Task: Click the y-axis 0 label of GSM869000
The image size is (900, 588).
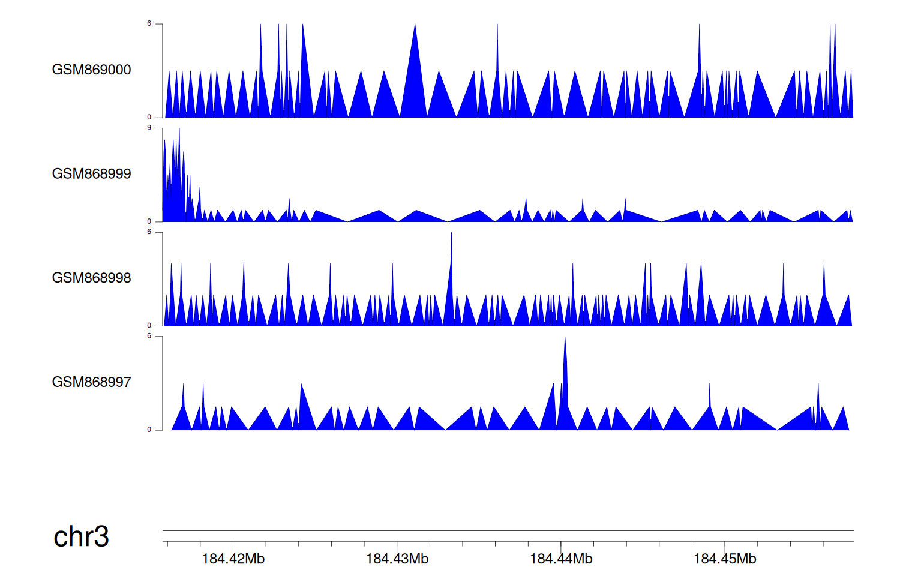Action: tap(149, 117)
